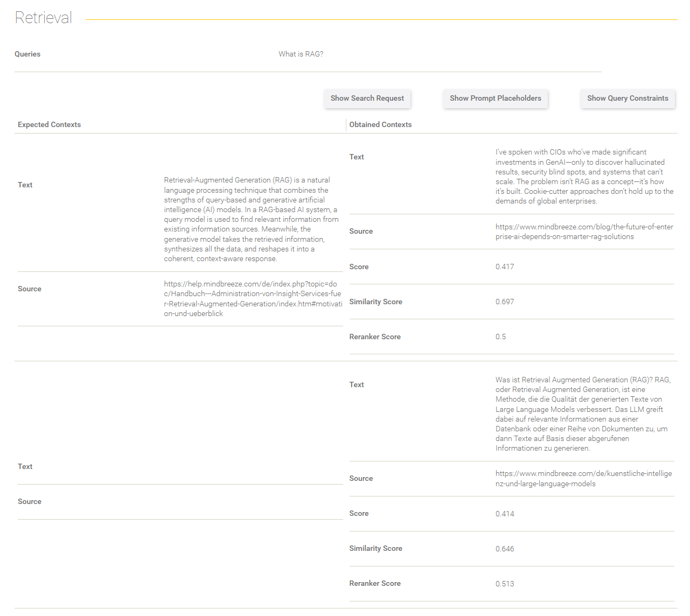Open the mindbreeze blog source URL

(584, 232)
